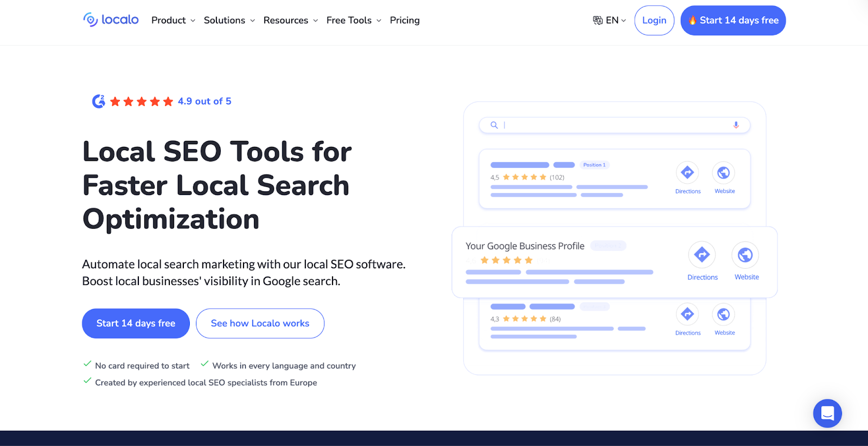Click No card required to start text
868x446 pixels.
(142, 366)
